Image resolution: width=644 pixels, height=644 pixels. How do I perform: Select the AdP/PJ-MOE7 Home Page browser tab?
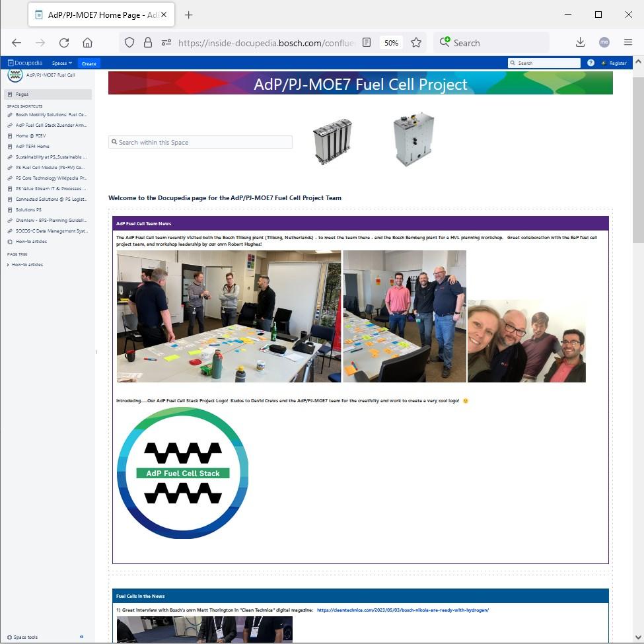[x=102, y=15]
